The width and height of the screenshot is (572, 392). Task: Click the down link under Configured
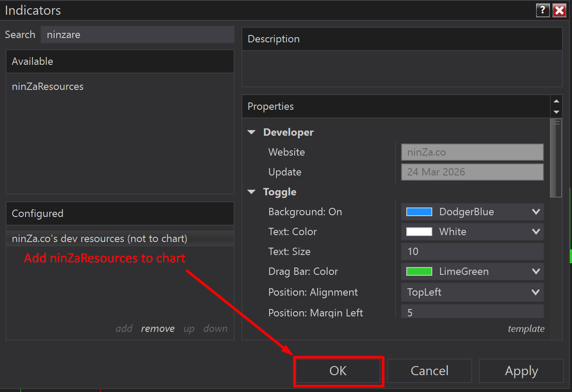[x=215, y=328]
